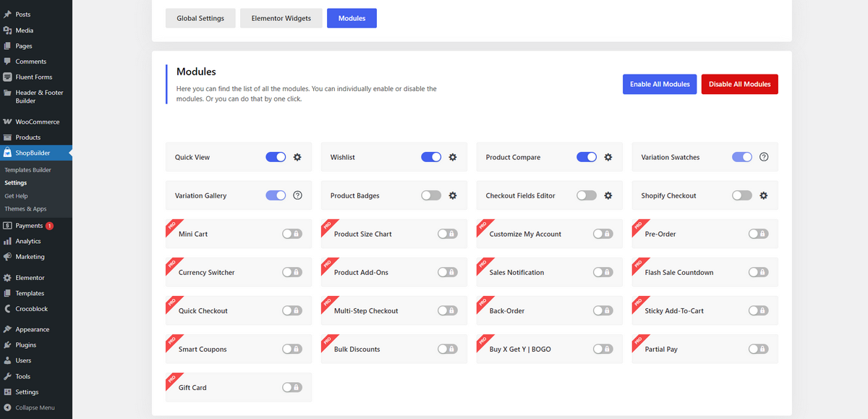Enable the Shopify Checkout module
Screen dimensions: 868x419
point(742,195)
